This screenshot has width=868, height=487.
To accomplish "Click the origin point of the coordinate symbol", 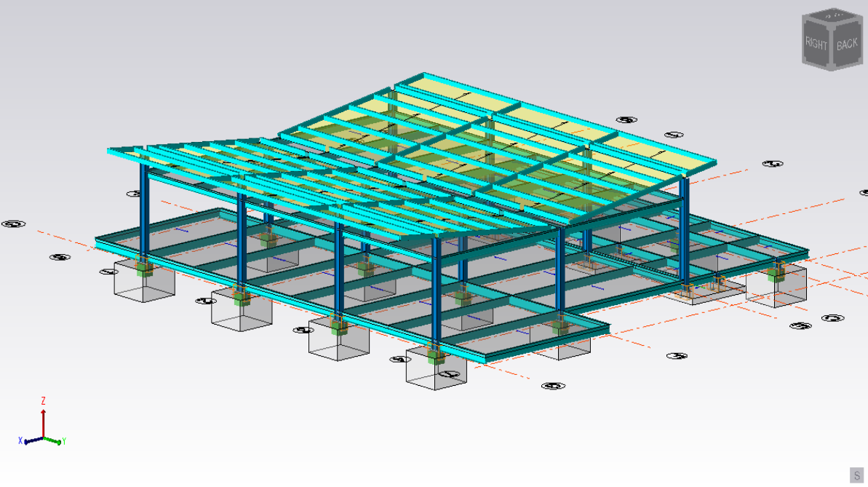I will tap(43, 437).
